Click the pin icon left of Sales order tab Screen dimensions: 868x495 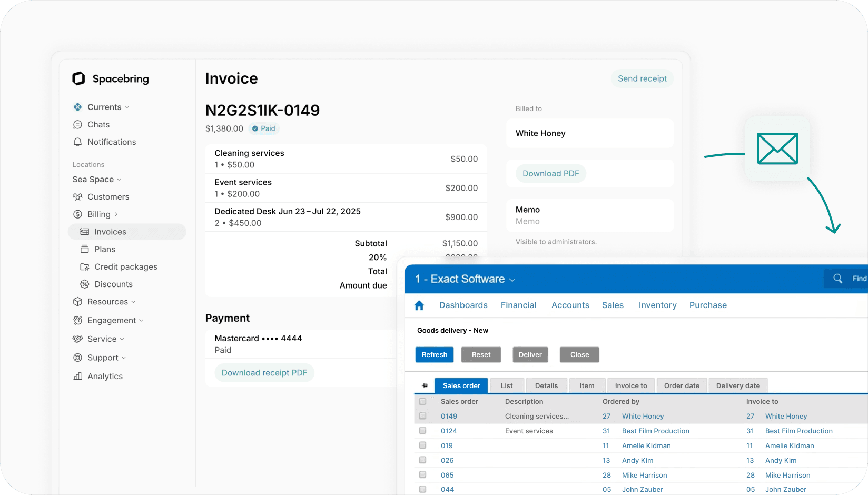[x=425, y=385]
